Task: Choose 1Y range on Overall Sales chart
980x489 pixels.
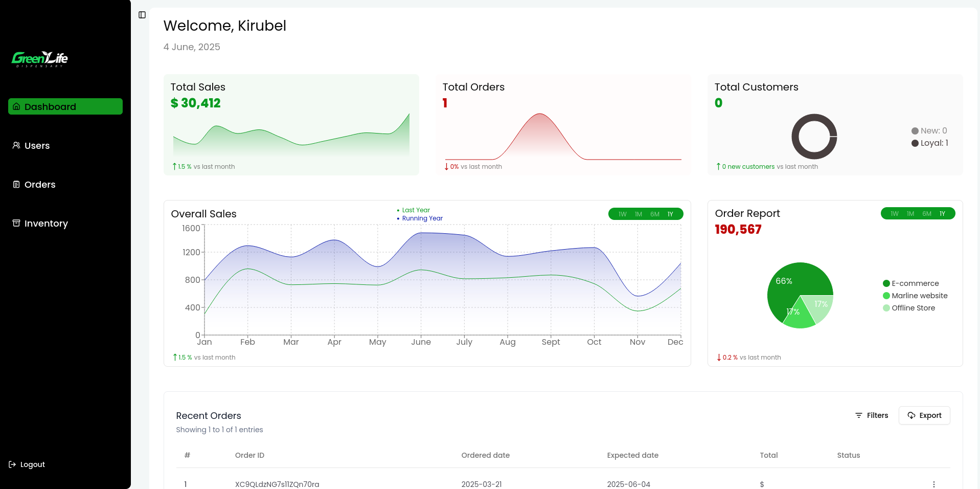Action: click(670, 214)
